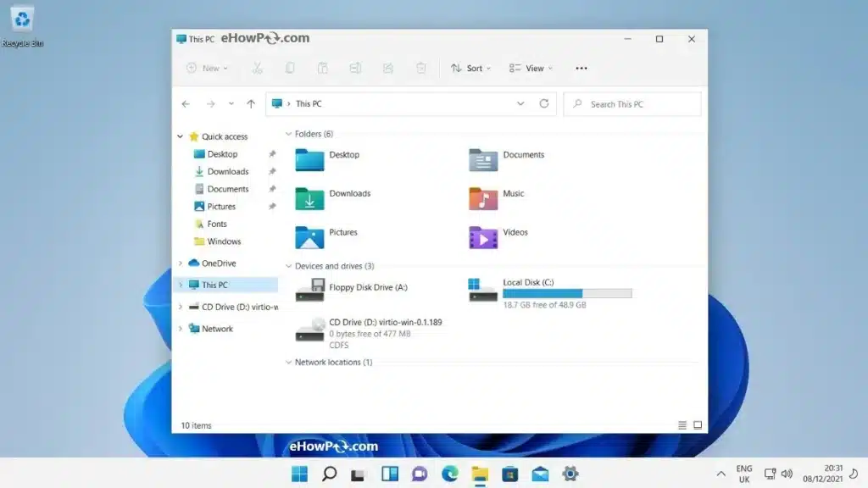This screenshot has width=868, height=488.
Task: Open the New dropdown menu
Action: pyautogui.click(x=207, y=68)
